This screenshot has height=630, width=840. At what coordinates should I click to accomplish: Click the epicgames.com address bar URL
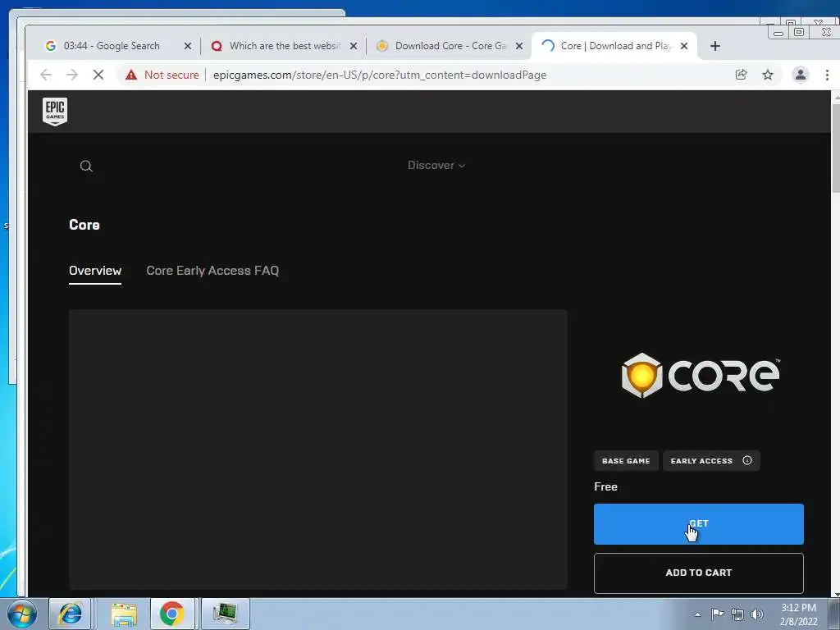coord(380,75)
